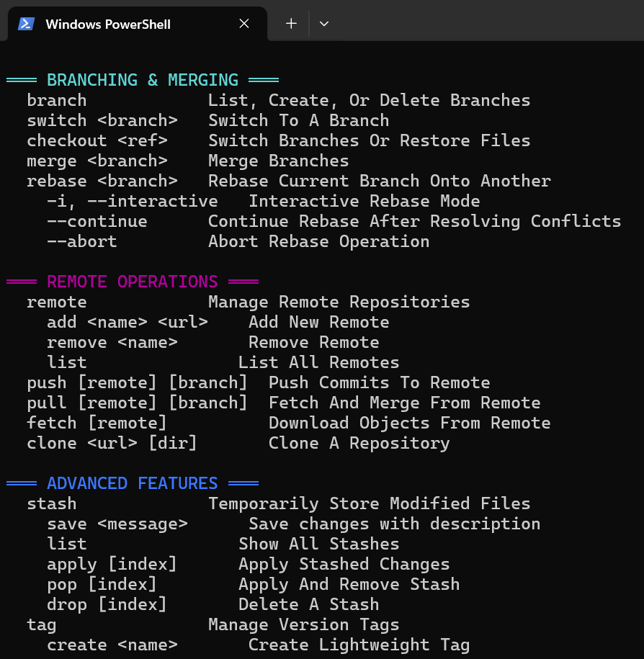Select the stash command line

(51, 503)
